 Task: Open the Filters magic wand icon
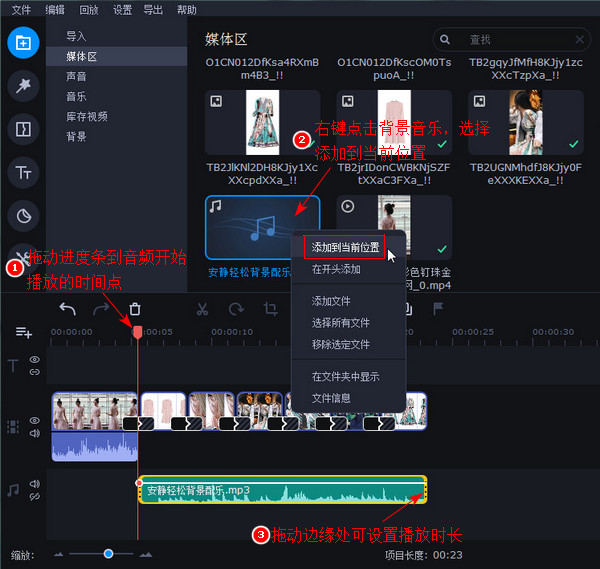point(23,86)
